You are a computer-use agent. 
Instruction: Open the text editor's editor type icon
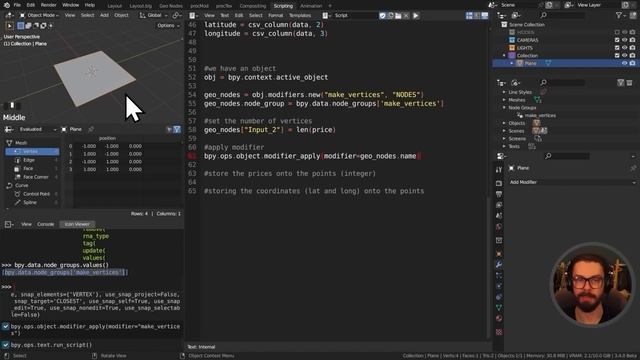click(192, 16)
